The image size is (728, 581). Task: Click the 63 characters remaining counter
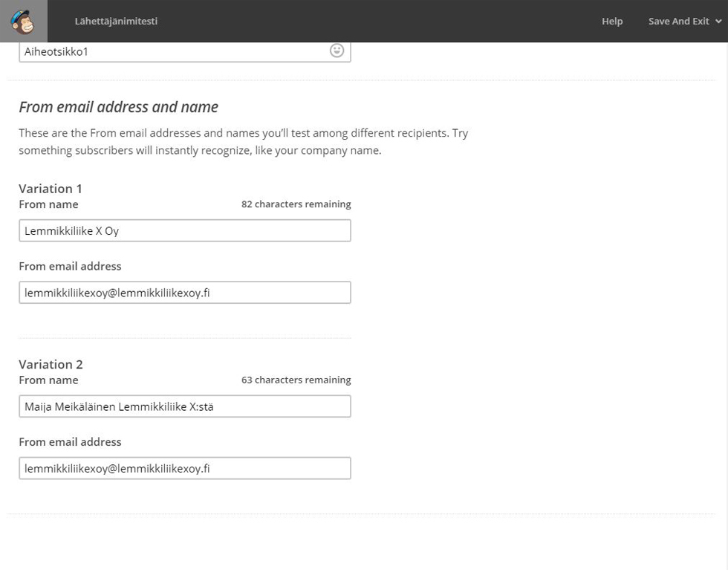(296, 380)
